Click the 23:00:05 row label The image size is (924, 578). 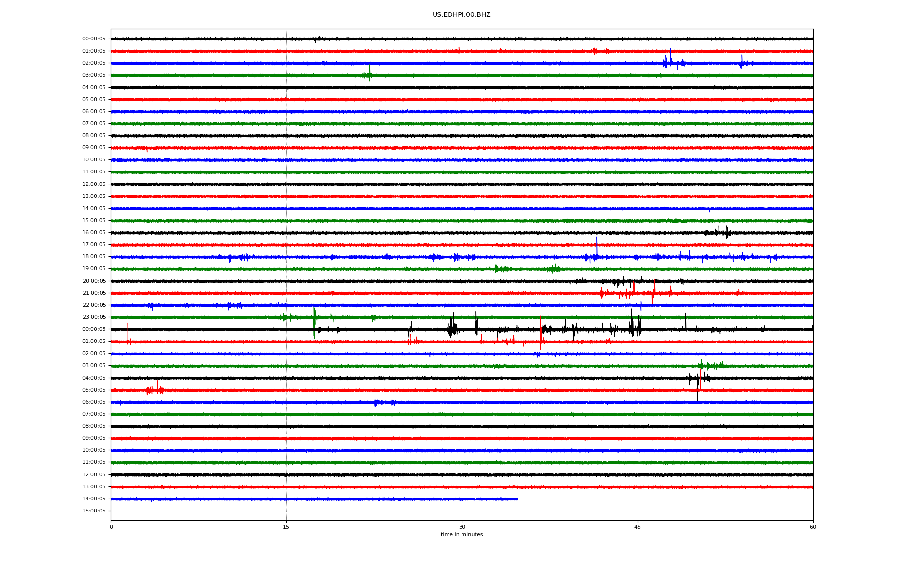[94, 317]
